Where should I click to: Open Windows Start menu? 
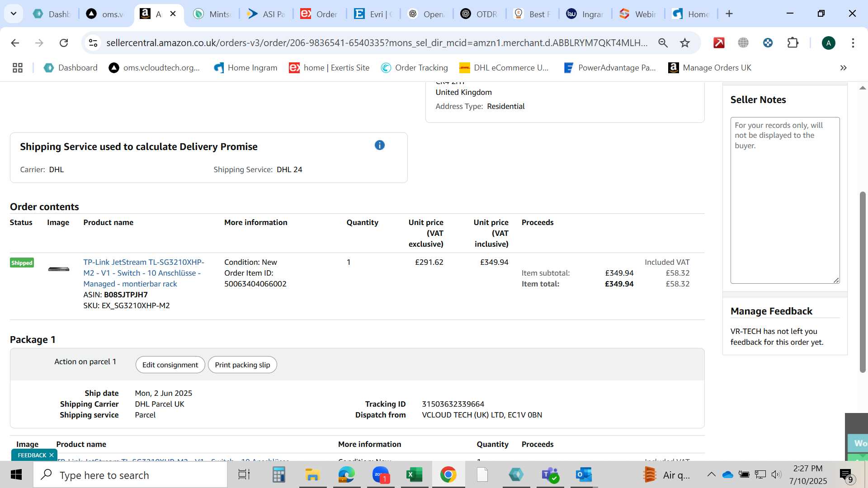(x=16, y=475)
